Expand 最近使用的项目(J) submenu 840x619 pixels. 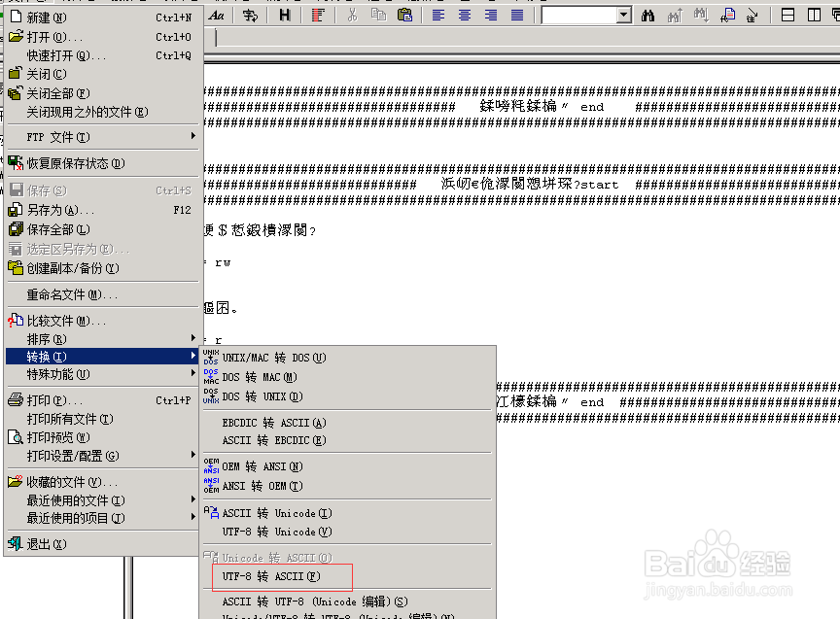click(x=102, y=518)
